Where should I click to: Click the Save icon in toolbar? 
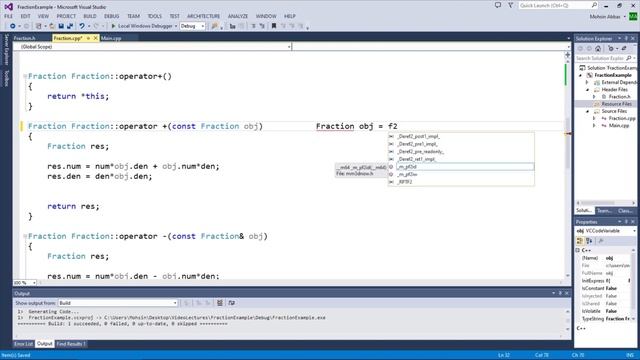click(x=61, y=26)
